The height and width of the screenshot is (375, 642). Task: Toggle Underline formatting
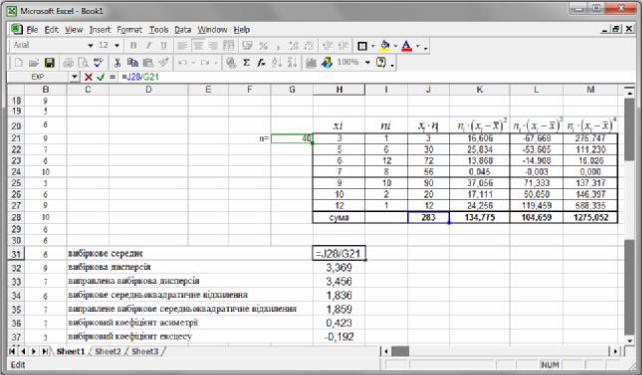[x=163, y=45]
